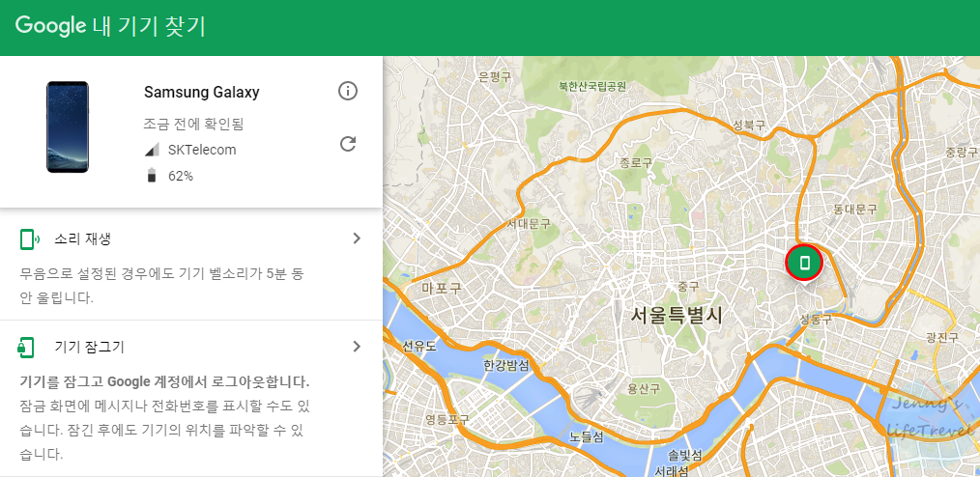
Task: Click the 중구 label on the map
Action: pyautogui.click(x=689, y=287)
